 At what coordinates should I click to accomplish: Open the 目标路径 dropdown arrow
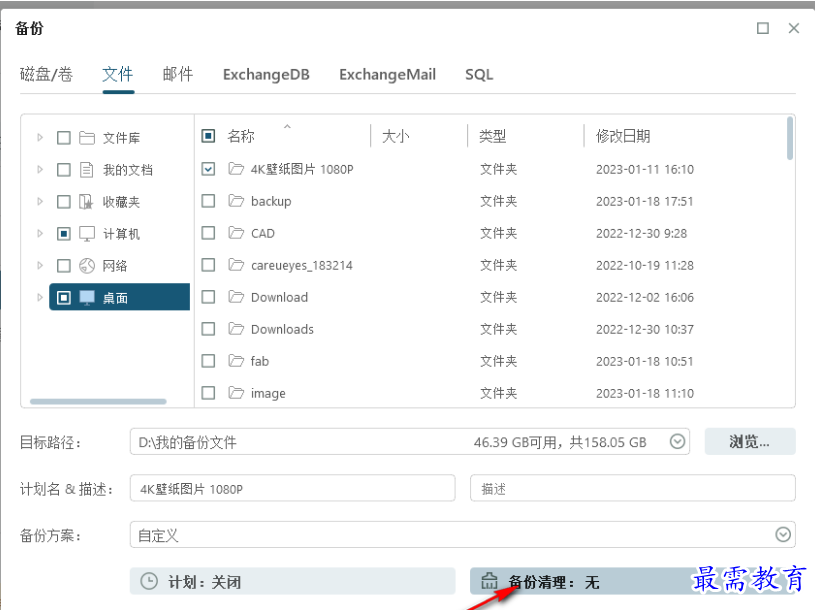[x=677, y=442]
